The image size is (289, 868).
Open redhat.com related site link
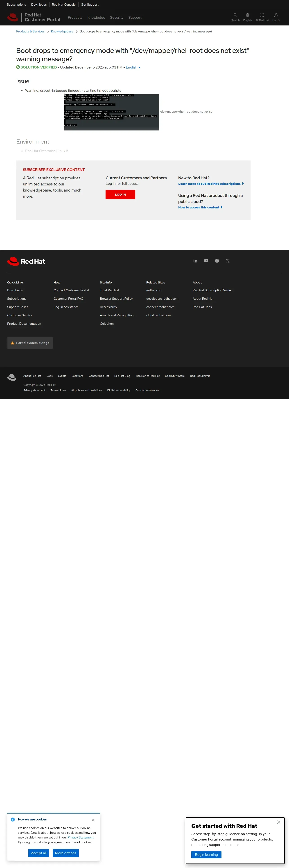coord(154,290)
